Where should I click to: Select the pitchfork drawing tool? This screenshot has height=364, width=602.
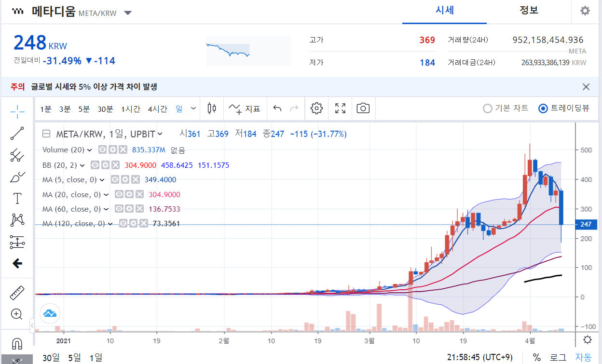click(x=17, y=155)
